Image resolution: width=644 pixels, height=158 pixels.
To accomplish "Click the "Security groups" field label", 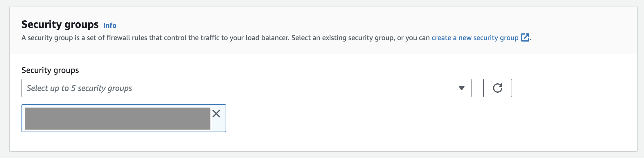I will [50, 70].
